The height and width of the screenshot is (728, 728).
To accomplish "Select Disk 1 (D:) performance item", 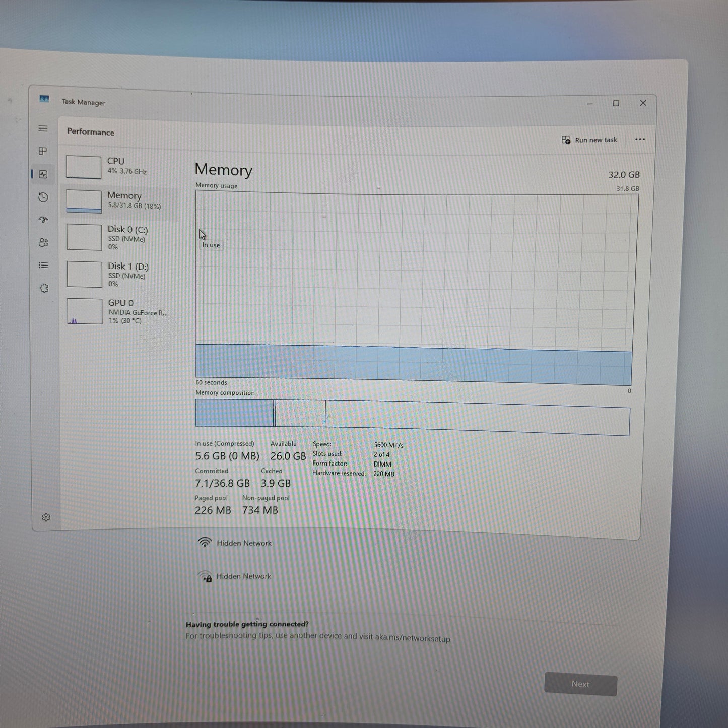I will 121,275.
